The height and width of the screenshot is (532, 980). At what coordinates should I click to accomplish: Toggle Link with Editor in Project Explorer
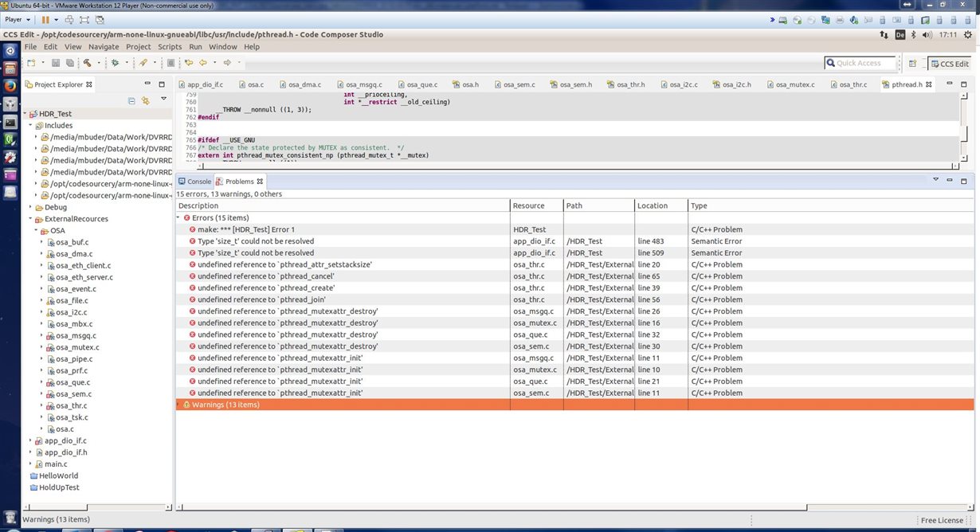pyautogui.click(x=146, y=101)
